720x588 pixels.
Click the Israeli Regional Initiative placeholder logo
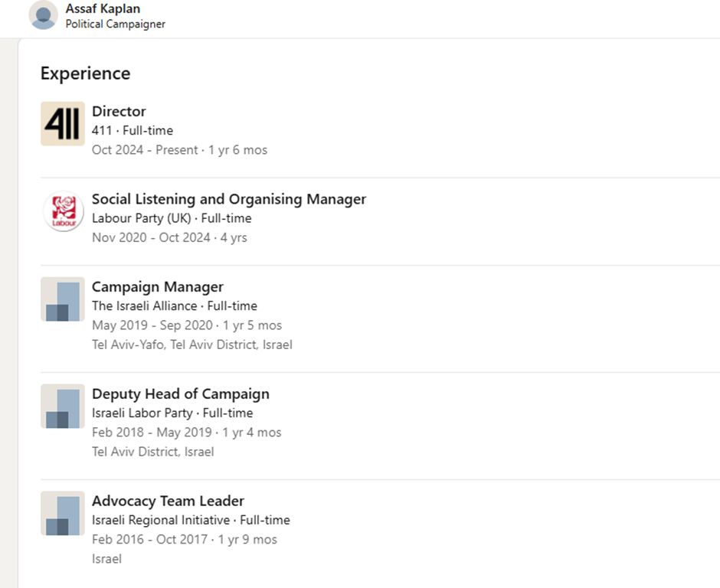coord(63,514)
